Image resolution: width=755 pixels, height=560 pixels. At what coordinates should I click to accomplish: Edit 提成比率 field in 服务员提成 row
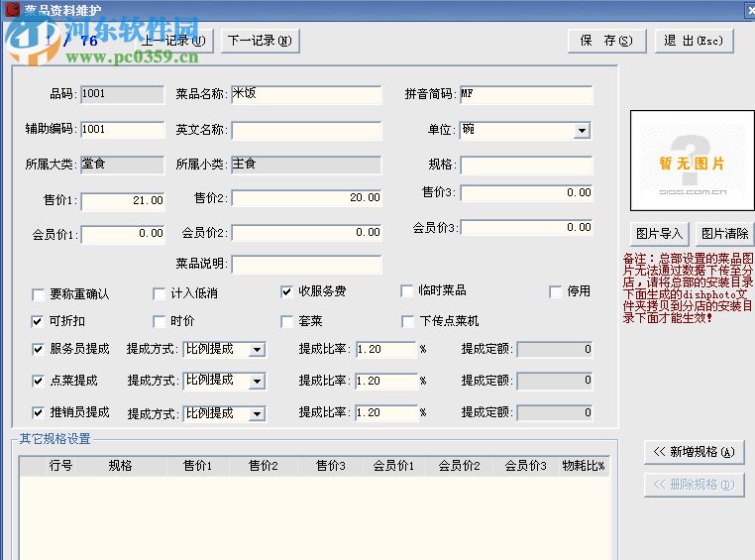point(385,350)
